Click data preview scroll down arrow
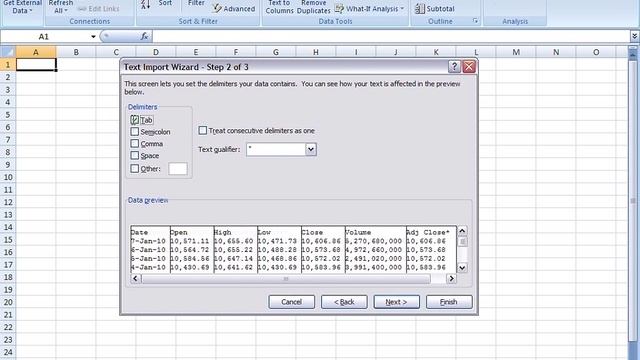Viewport: 640px width, 360px height. point(462,268)
